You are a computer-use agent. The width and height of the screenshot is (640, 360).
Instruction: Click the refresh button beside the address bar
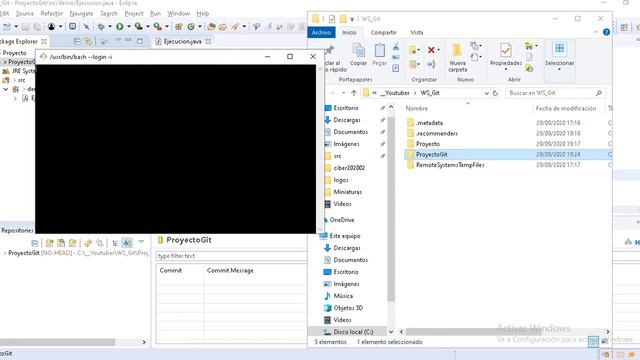tap(495, 93)
